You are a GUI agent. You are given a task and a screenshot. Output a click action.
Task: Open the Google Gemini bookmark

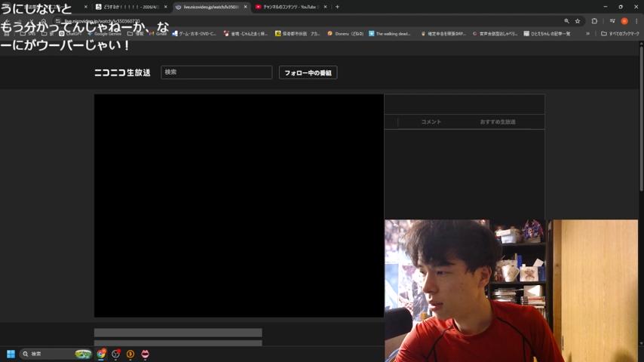(104, 34)
